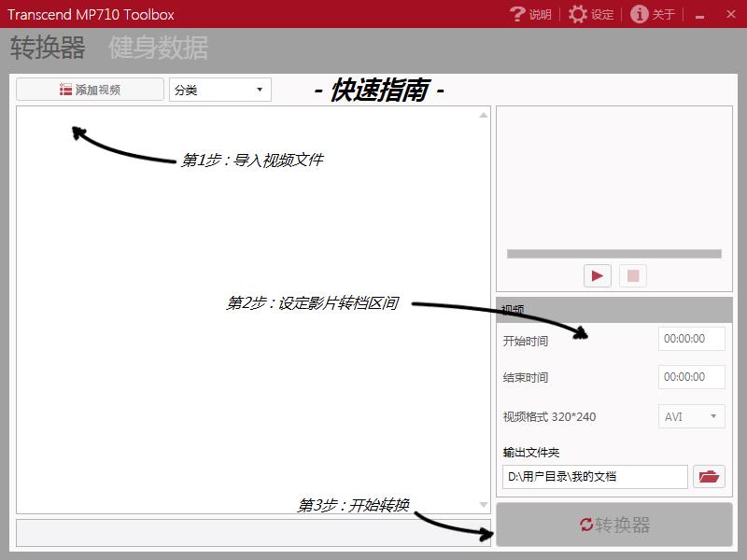This screenshot has width=747, height=560.
Task: Click scroll up arrow of video list
Action: [x=484, y=115]
